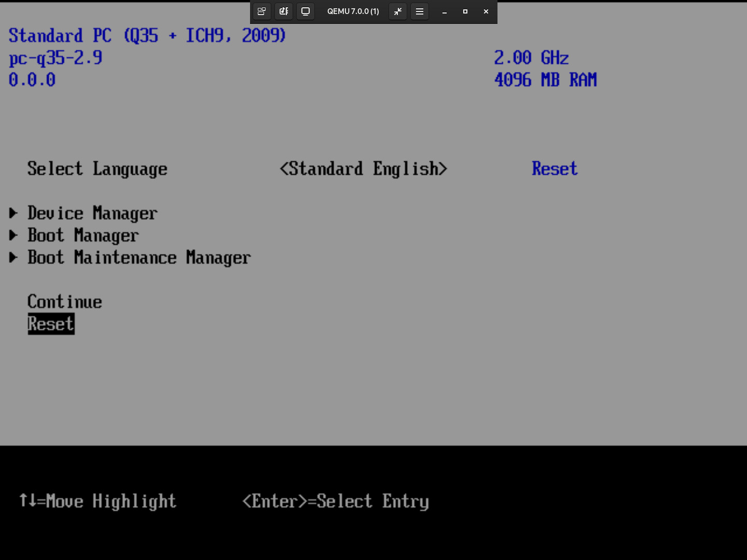Expand Boot Maintenance Manager arrow
This screenshot has width=747, height=560.
(x=13, y=258)
